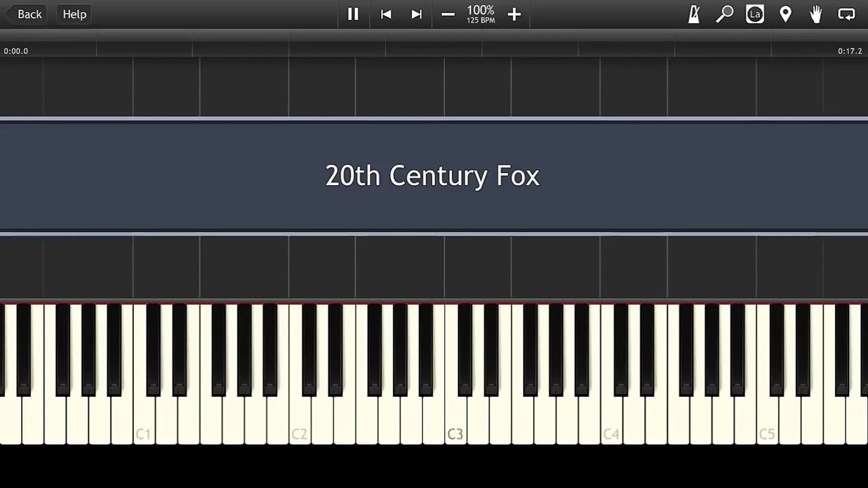The image size is (868, 488).
Task: Open the Help screen
Action: 74,14
